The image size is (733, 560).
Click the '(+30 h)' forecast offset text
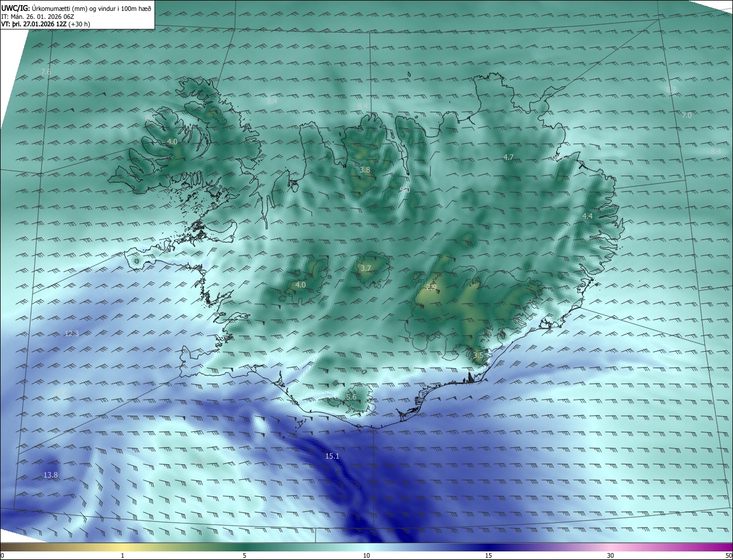click(x=79, y=24)
